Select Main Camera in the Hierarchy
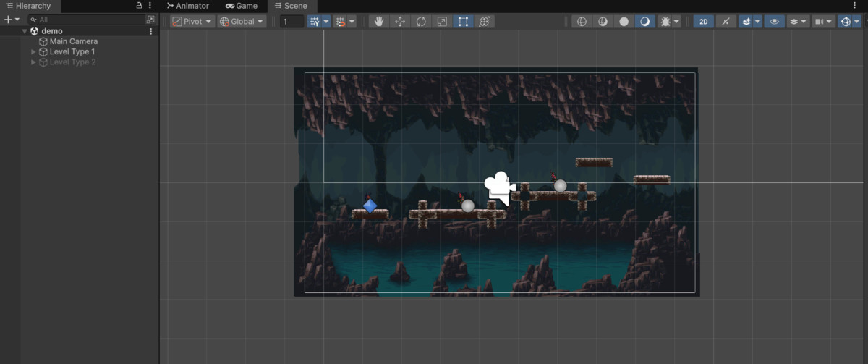This screenshot has height=364, width=868. click(73, 41)
